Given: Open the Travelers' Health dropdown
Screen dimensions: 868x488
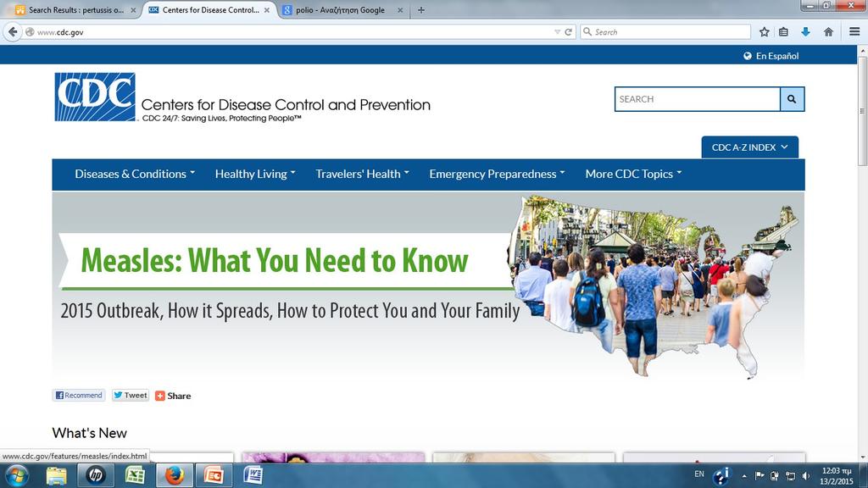Looking at the screenshot, I should coord(363,174).
